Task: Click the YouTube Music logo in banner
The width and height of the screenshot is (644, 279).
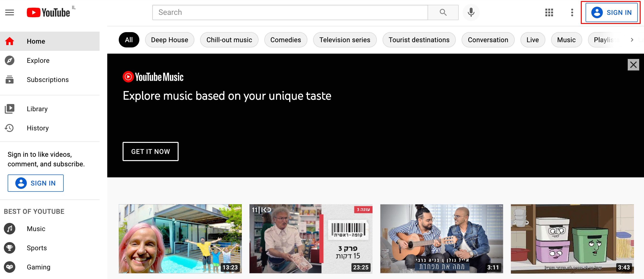Action: [x=153, y=77]
